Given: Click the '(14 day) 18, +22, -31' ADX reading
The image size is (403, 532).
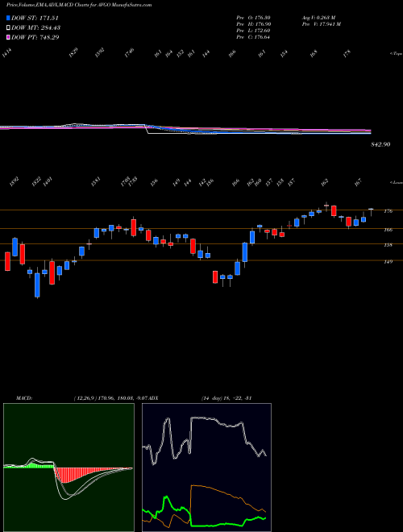Looking at the screenshot, I should (x=226, y=397).
